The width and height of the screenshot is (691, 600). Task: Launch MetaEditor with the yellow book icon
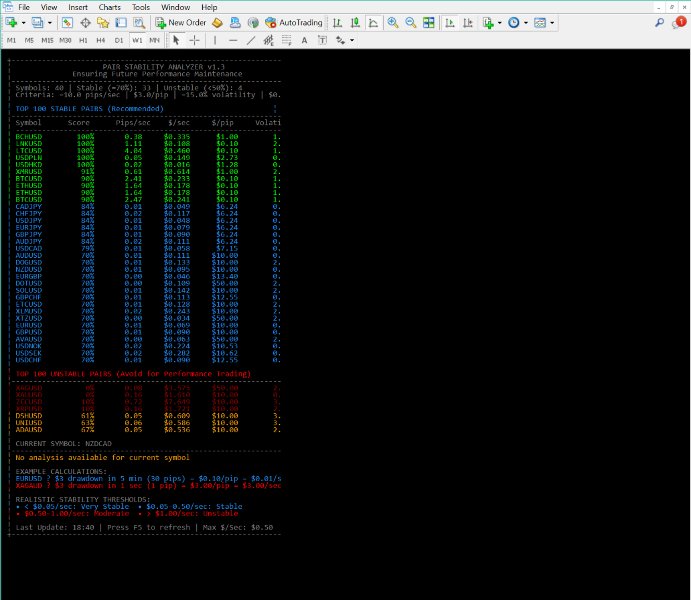click(217, 22)
